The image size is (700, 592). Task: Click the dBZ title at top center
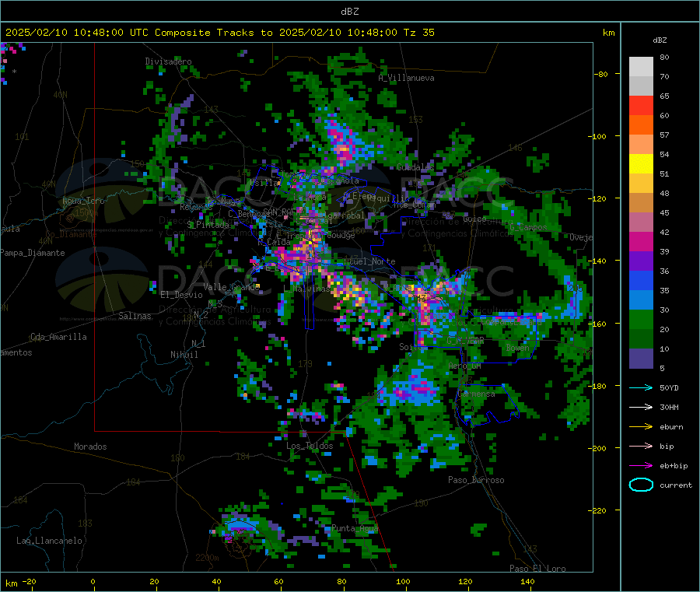point(349,12)
